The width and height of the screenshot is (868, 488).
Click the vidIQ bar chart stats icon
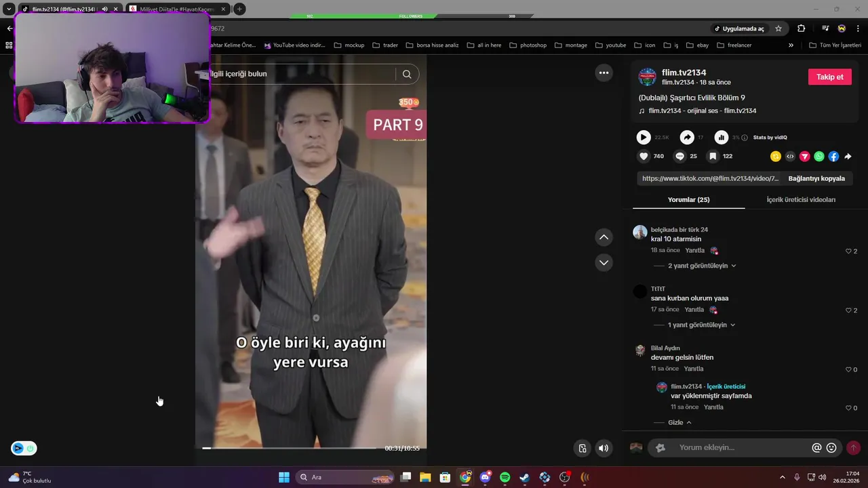(x=722, y=138)
